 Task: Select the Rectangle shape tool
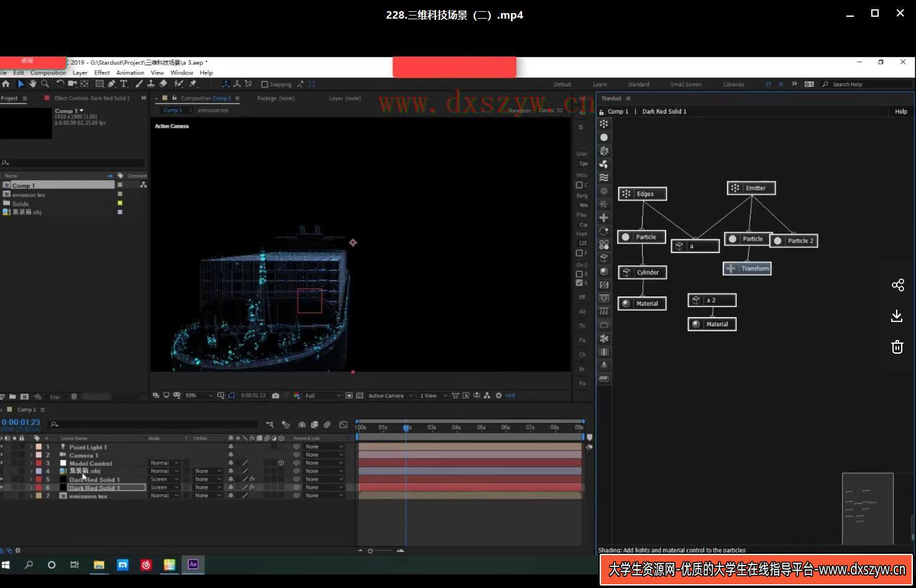tap(99, 84)
